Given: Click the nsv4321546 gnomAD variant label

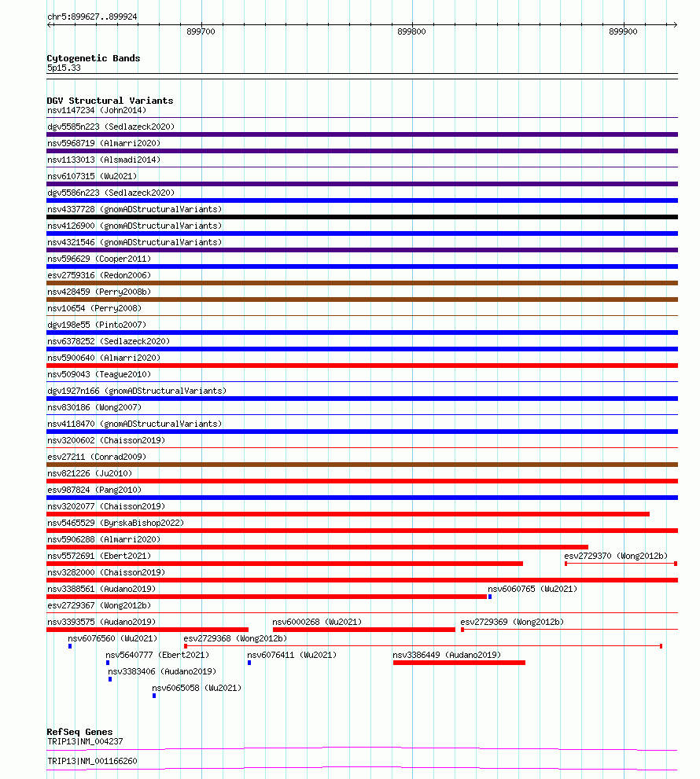Looking at the screenshot, I should 134,242.
